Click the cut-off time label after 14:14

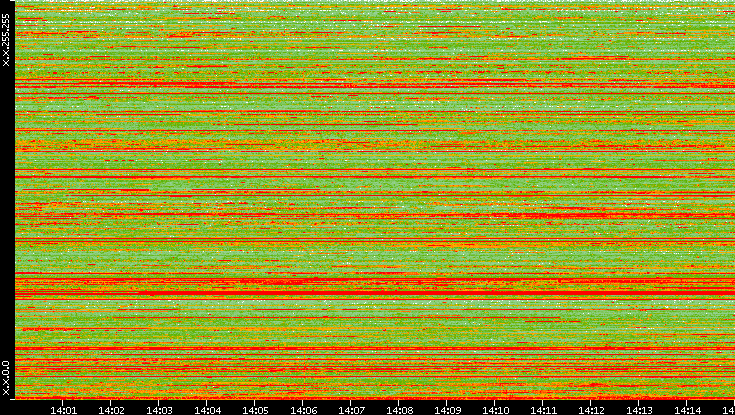tap(728, 409)
